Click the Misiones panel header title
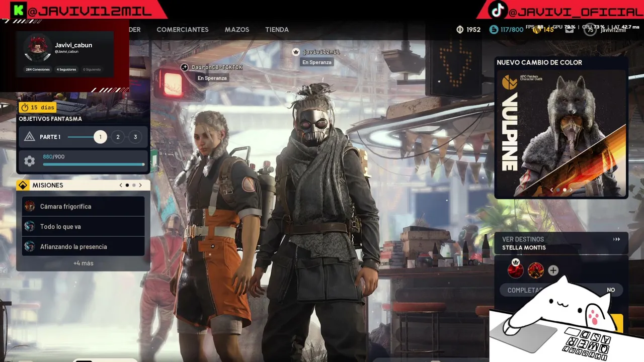This screenshot has height=362, width=644. coord(48,185)
